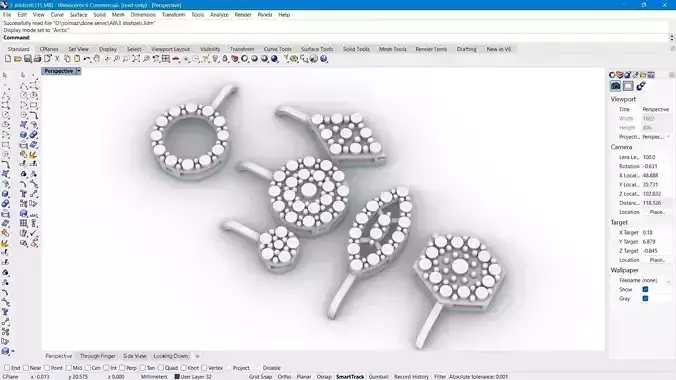Add a new viewport tab with plus
The image size is (676, 380).
point(197,356)
